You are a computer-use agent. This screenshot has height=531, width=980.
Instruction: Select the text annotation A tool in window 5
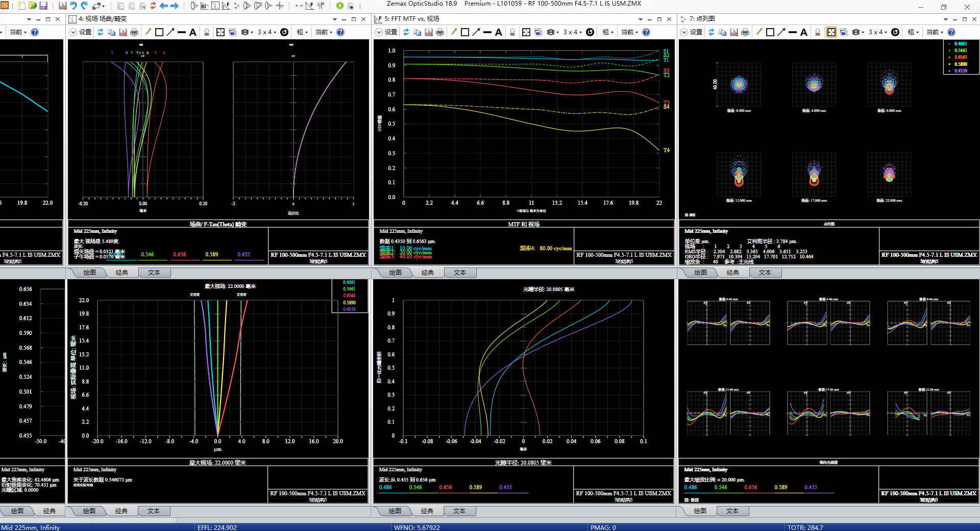pyautogui.click(x=499, y=32)
